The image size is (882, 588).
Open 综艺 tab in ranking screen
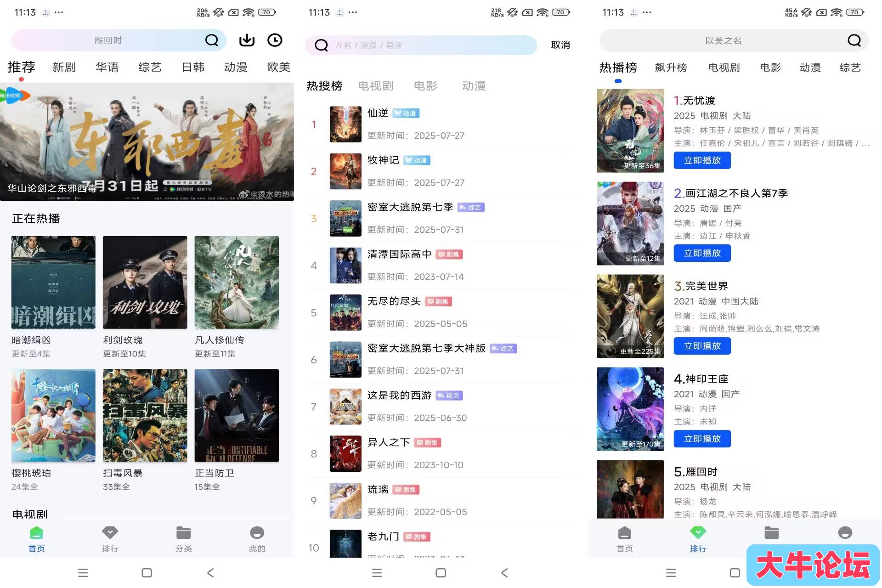click(850, 68)
